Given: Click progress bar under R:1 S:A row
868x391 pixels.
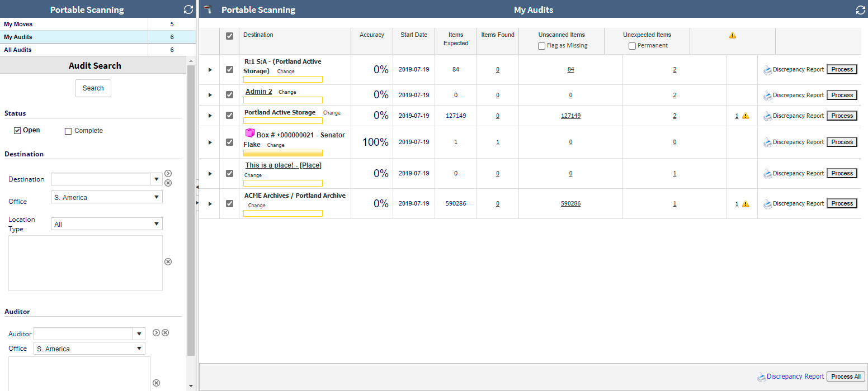Looking at the screenshot, I should [283, 79].
